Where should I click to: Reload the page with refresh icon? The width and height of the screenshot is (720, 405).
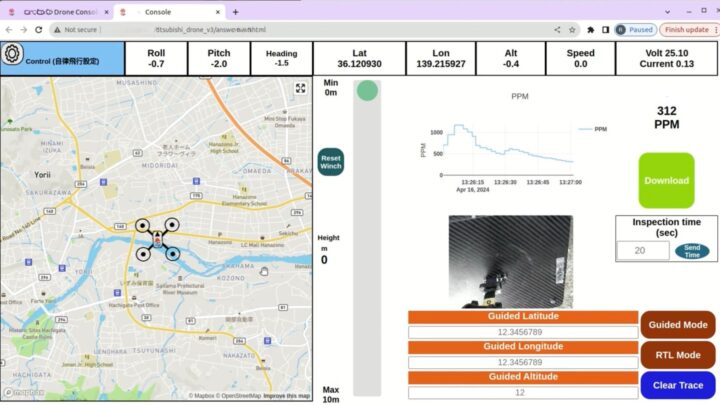coord(39,30)
